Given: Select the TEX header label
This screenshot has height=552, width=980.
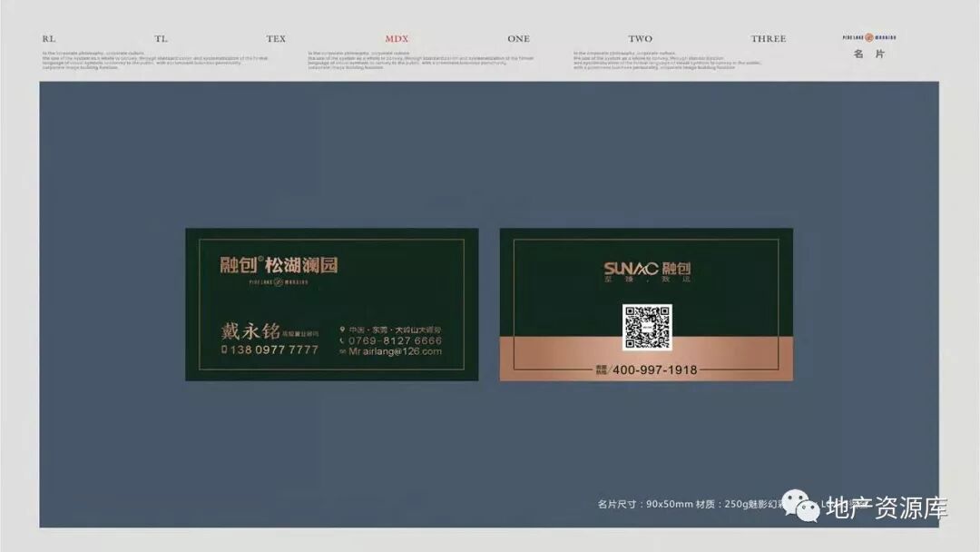Looking at the screenshot, I should tap(276, 39).
